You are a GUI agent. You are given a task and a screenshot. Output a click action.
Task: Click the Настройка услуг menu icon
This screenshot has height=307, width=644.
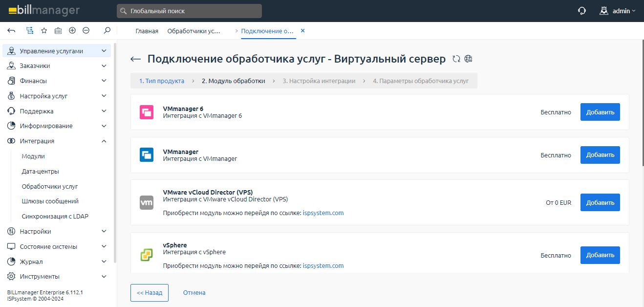pos(11,96)
